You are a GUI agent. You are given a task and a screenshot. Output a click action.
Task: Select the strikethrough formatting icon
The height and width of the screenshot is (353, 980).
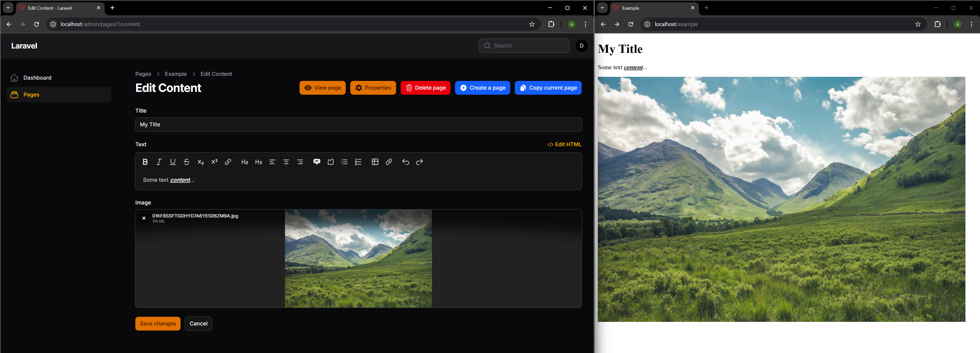(187, 162)
